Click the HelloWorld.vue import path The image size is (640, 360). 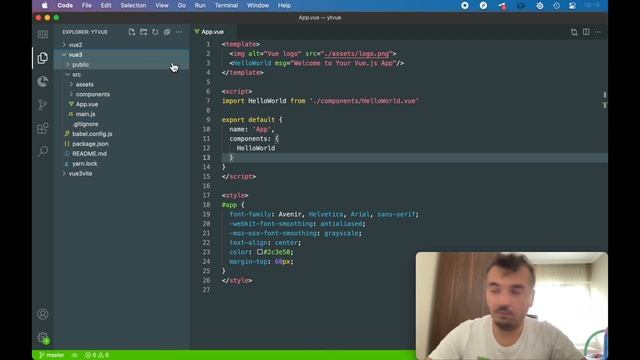pos(364,101)
